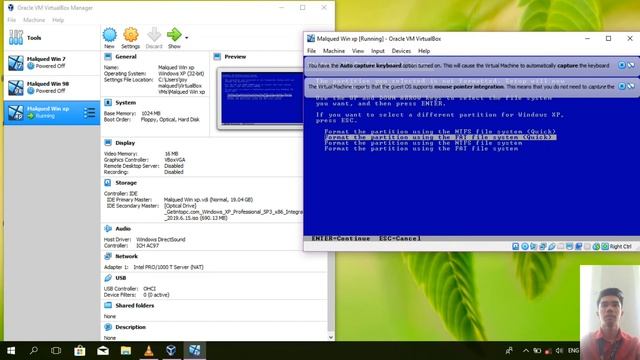The image size is (640, 360).
Task: Click the Manager details scrollbar down arrow
Action: (x=331, y=337)
